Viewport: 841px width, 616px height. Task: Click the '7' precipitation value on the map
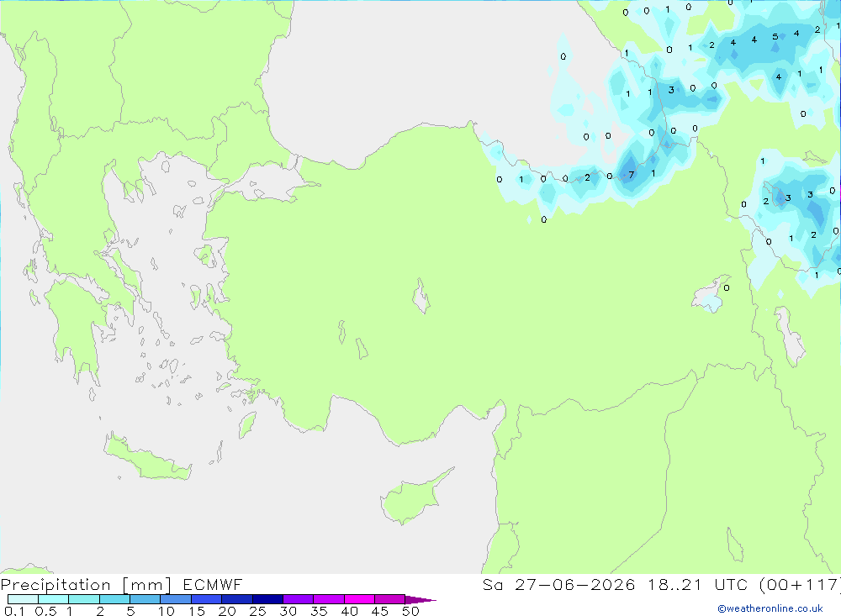pos(632,175)
